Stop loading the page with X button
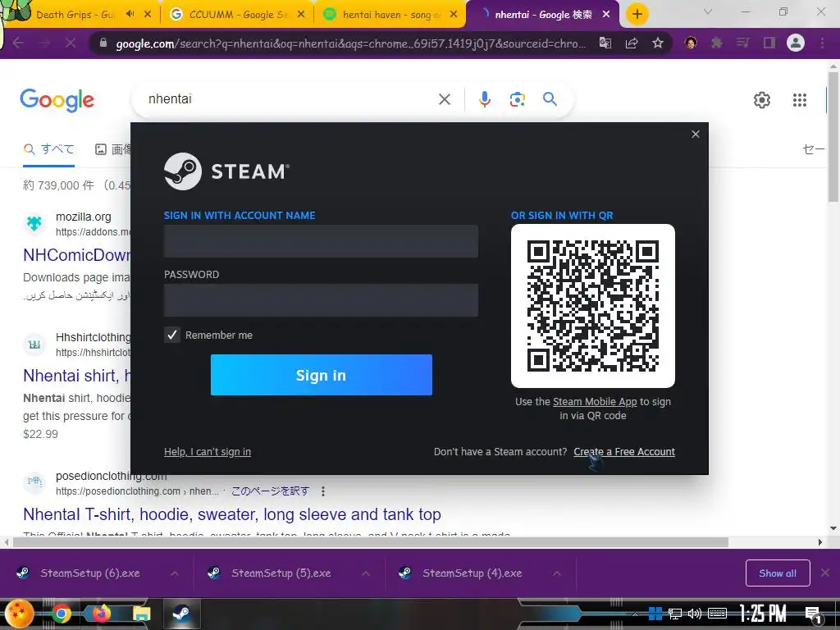 [x=71, y=43]
